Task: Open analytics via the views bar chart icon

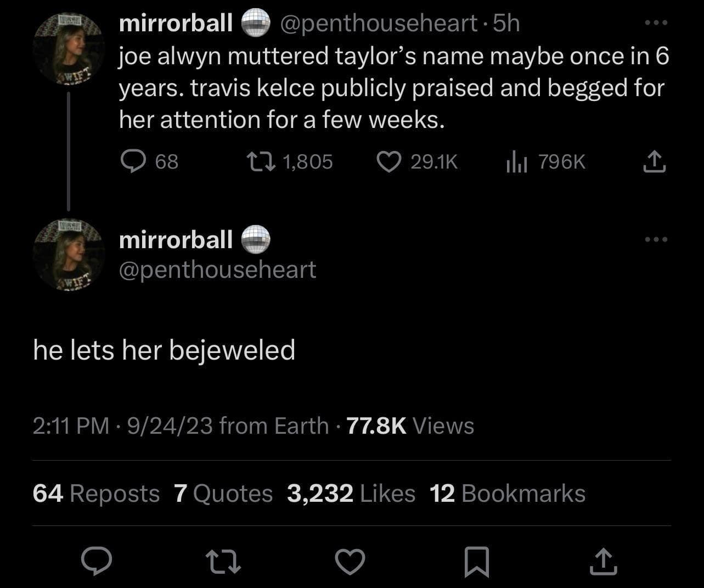Action: point(516,161)
